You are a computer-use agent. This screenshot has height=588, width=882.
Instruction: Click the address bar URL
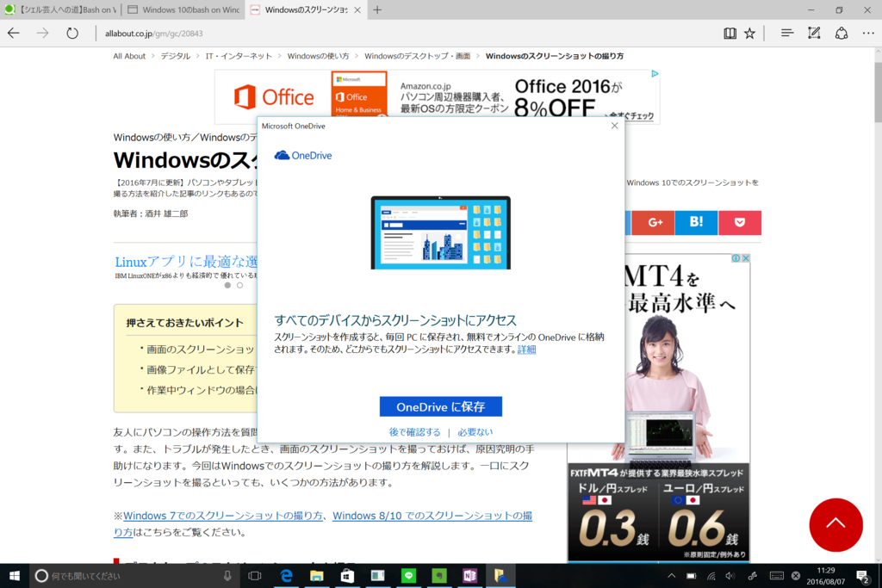click(153, 34)
